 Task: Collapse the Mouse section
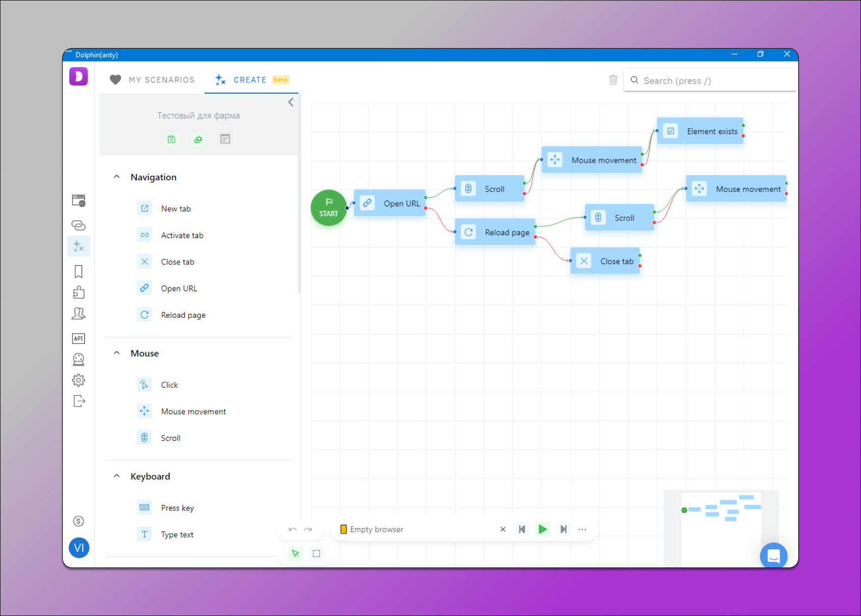[117, 353]
